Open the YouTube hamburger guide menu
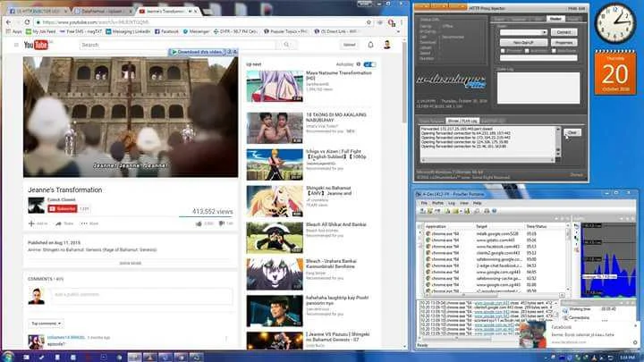This screenshot has height=362, width=644. (16, 45)
